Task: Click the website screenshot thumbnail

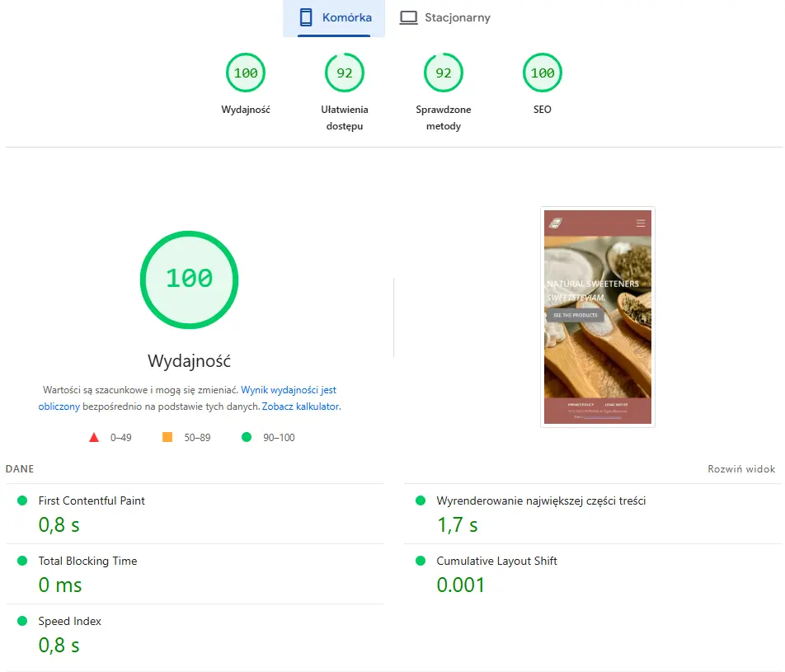Action: pyautogui.click(x=598, y=317)
